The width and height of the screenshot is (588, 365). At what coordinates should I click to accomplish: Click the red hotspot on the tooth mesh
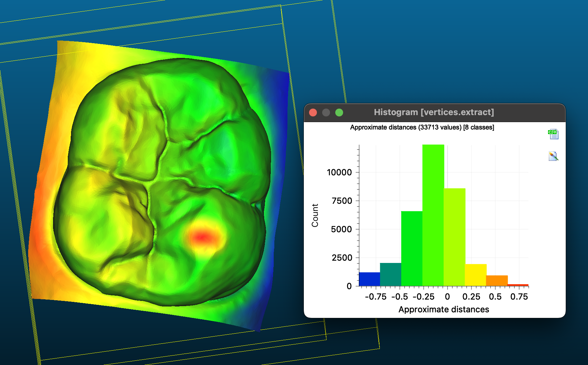pos(202,236)
